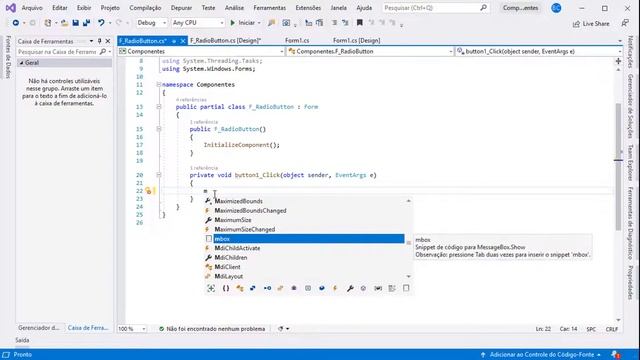Open the Gerenciador de Soluções side tab
Image resolution: width=640 pixels, height=360 pixels.
(x=631, y=106)
